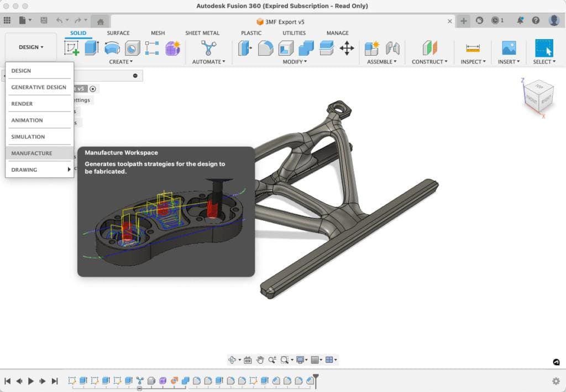Screen dimensions: 566x392
Task: Play the timeline history
Action: click(31, 381)
